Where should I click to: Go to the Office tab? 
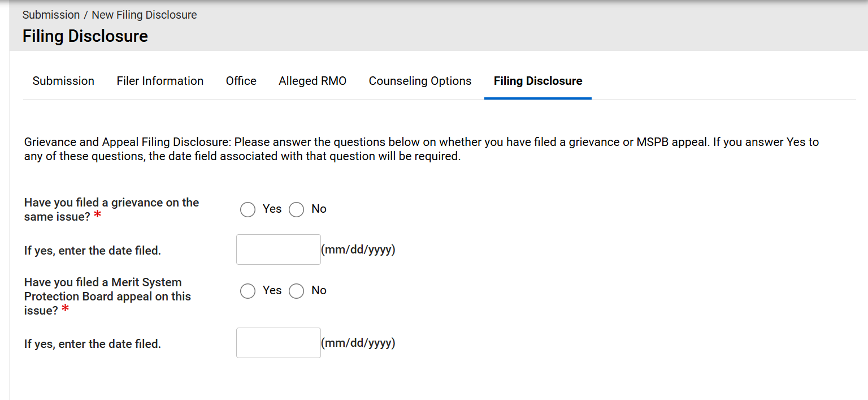241,81
